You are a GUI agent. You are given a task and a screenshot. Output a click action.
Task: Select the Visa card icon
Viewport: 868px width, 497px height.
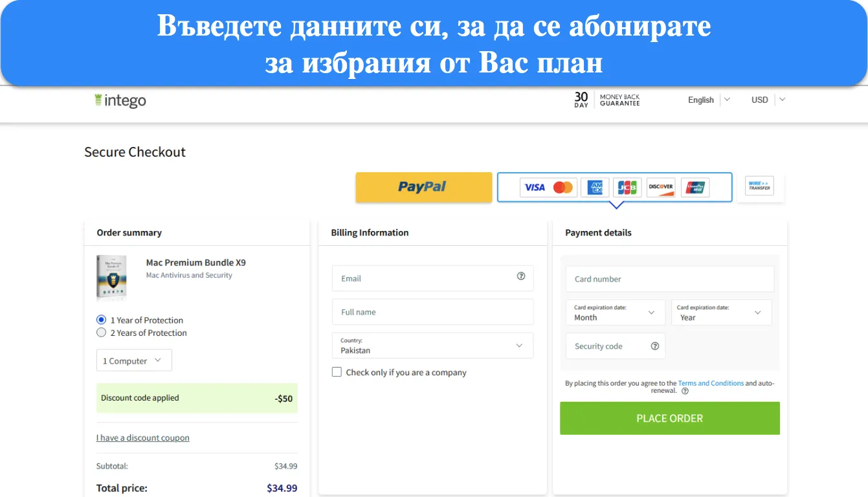click(535, 187)
